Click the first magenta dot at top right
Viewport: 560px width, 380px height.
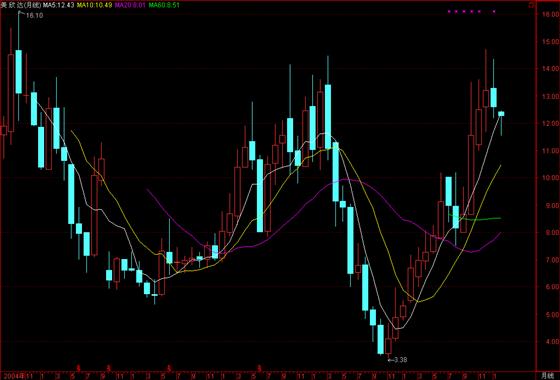tap(449, 11)
